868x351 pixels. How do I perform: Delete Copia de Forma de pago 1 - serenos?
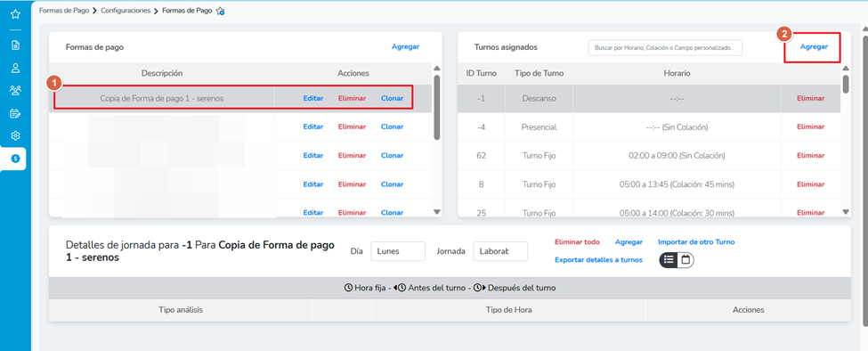point(352,98)
